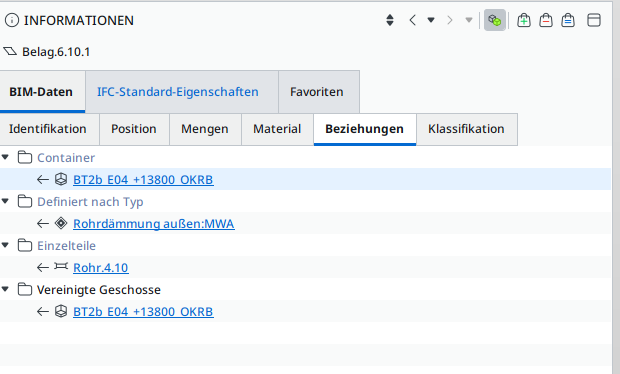Click the info icon beside INFORMATIONEN
The width and height of the screenshot is (620, 374).
(x=12, y=20)
